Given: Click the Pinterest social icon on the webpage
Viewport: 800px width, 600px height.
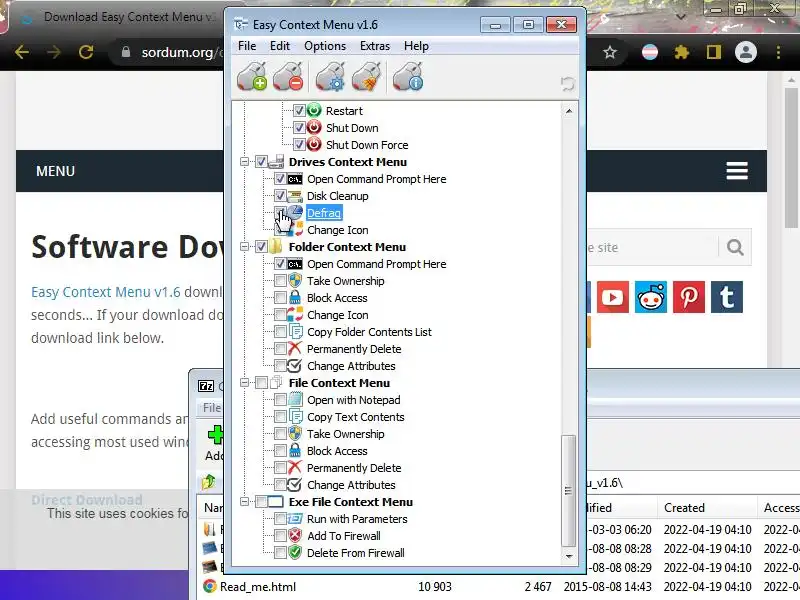Looking at the screenshot, I should (x=689, y=297).
